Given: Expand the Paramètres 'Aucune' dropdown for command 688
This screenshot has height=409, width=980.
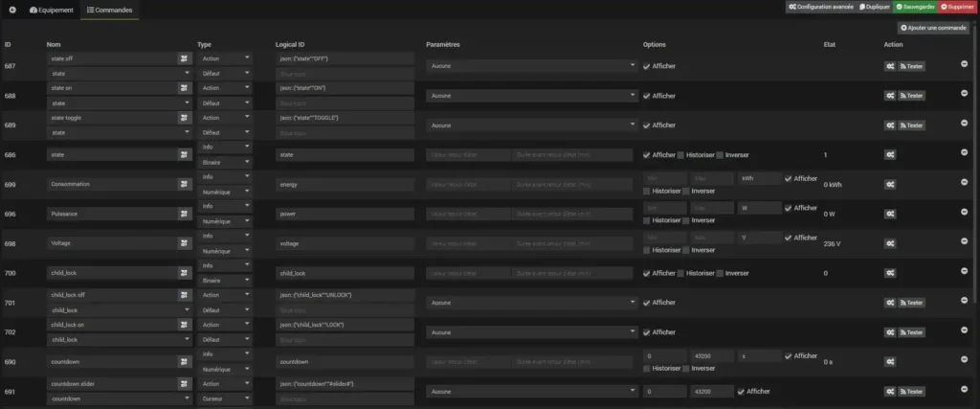Looking at the screenshot, I should pyautogui.click(x=531, y=96).
